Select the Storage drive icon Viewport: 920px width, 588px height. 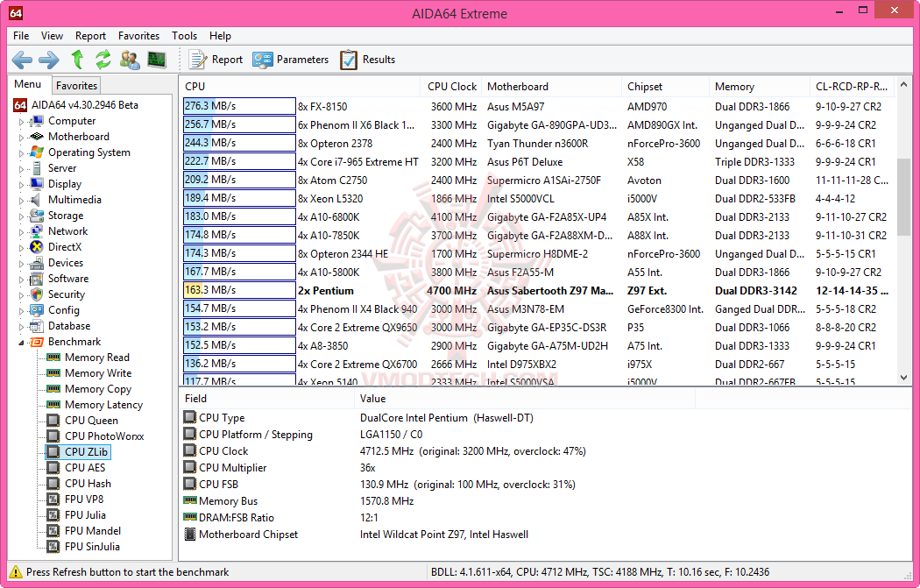click(37, 216)
